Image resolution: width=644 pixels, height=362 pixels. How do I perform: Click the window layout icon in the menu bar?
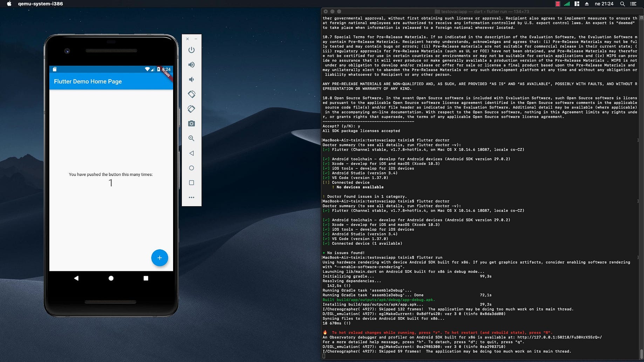point(577,4)
